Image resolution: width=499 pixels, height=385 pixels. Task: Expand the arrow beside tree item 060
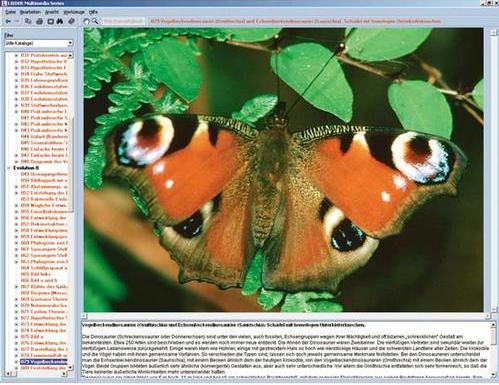tap(16, 243)
